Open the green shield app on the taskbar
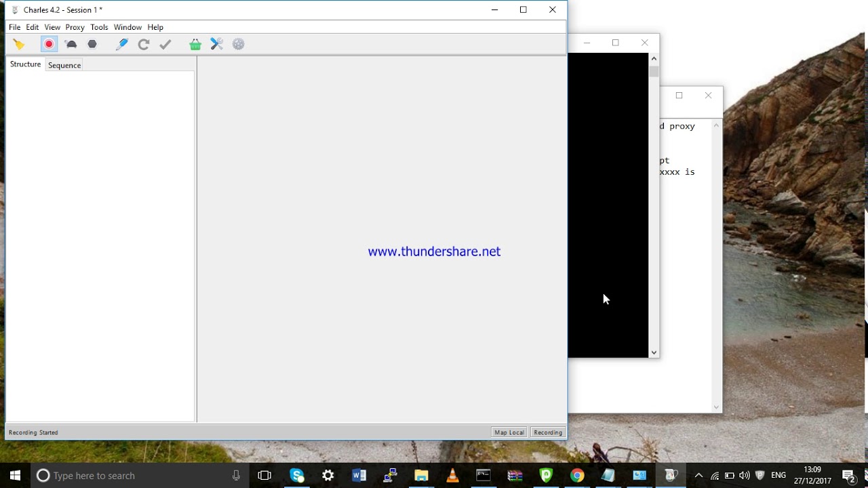 546,476
